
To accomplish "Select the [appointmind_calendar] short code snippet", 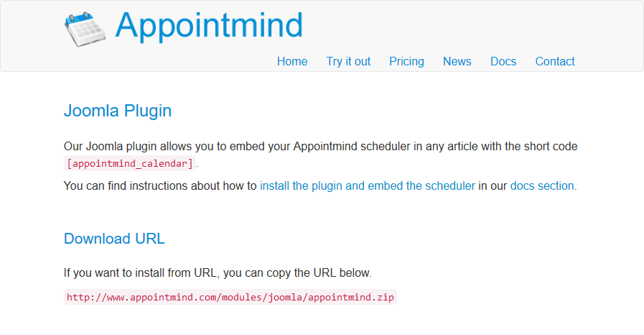I will pyautogui.click(x=130, y=164).
